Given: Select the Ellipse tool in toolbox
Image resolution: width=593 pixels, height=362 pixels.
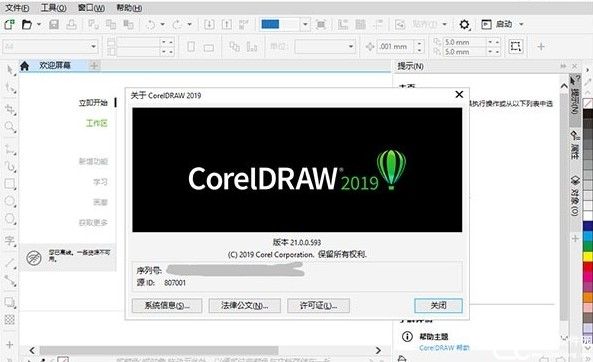Looking at the screenshot, I should (x=10, y=201).
